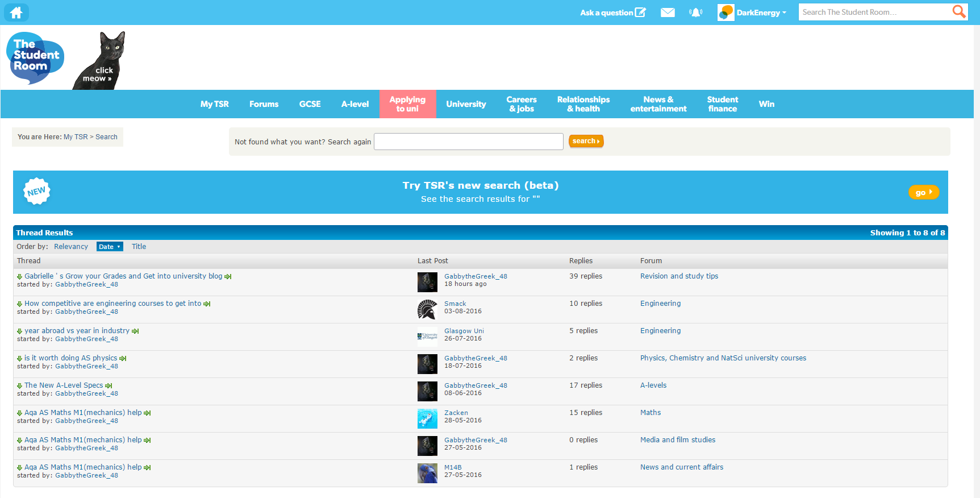This screenshot has height=498, width=980.
Task: Click The Student Room logo
Action: [x=35, y=58]
